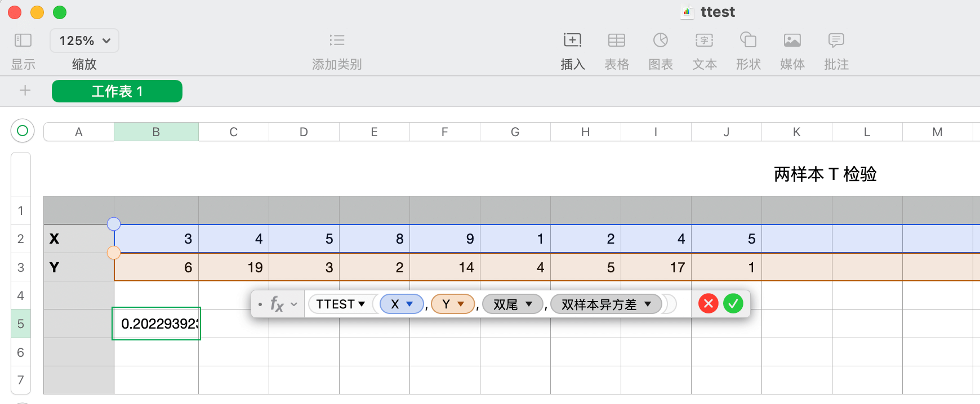
Task: Click the Table toolbar icon
Action: 616,41
